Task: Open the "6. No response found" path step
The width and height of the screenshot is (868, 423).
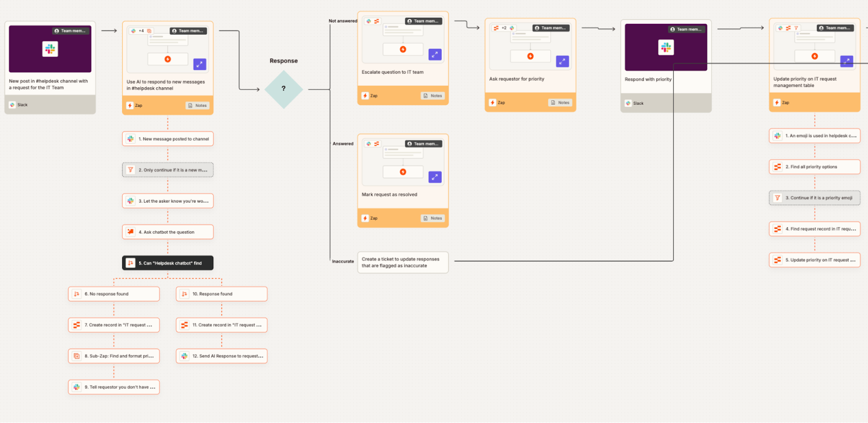Action: (x=114, y=294)
